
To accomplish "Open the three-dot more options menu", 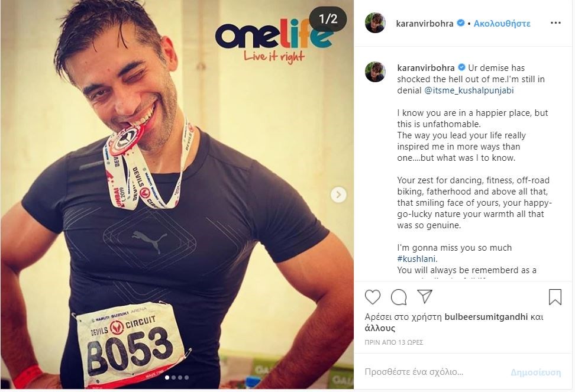I will (555, 22).
